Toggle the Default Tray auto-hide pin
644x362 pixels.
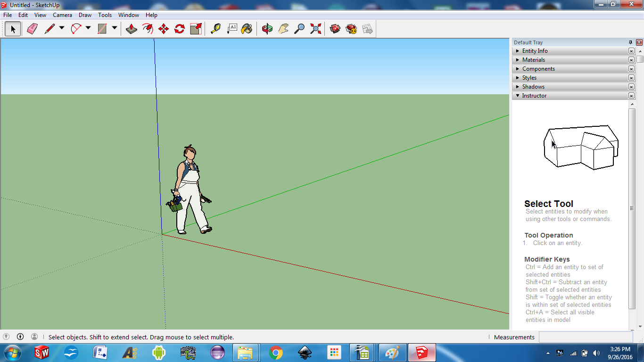(x=631, y=42)
